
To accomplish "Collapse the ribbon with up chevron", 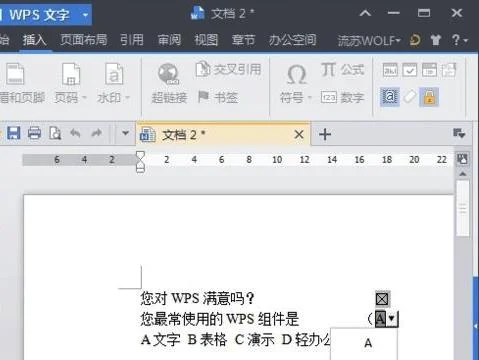I will tap(365, 13).
